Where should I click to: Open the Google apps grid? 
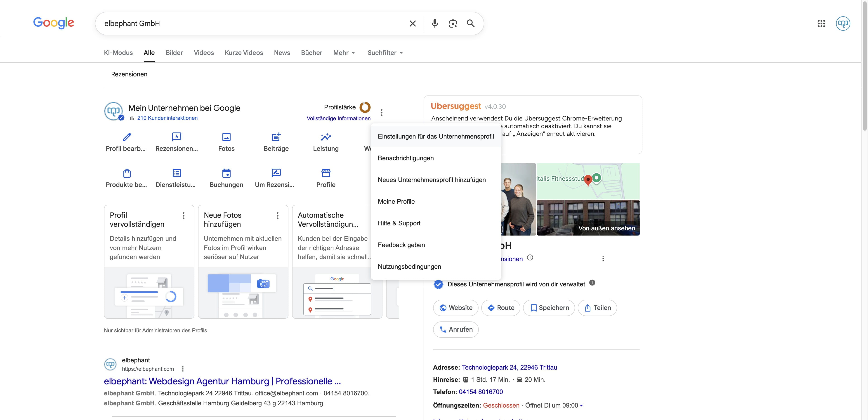(821, 23)
